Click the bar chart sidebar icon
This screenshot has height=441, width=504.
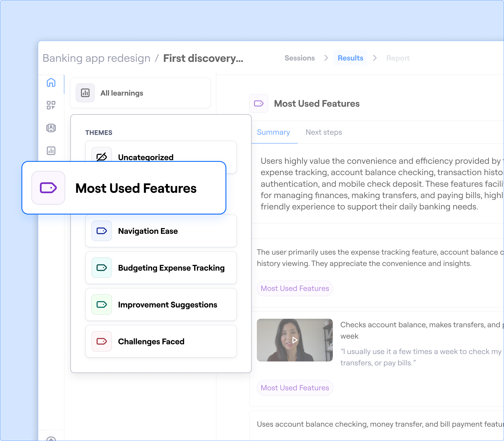(51, 150)
